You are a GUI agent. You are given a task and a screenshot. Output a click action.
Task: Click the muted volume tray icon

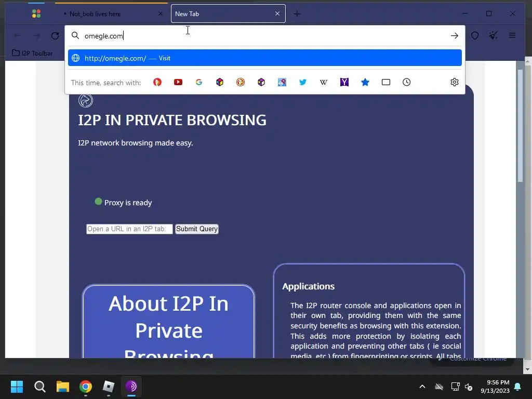(469, 387)
